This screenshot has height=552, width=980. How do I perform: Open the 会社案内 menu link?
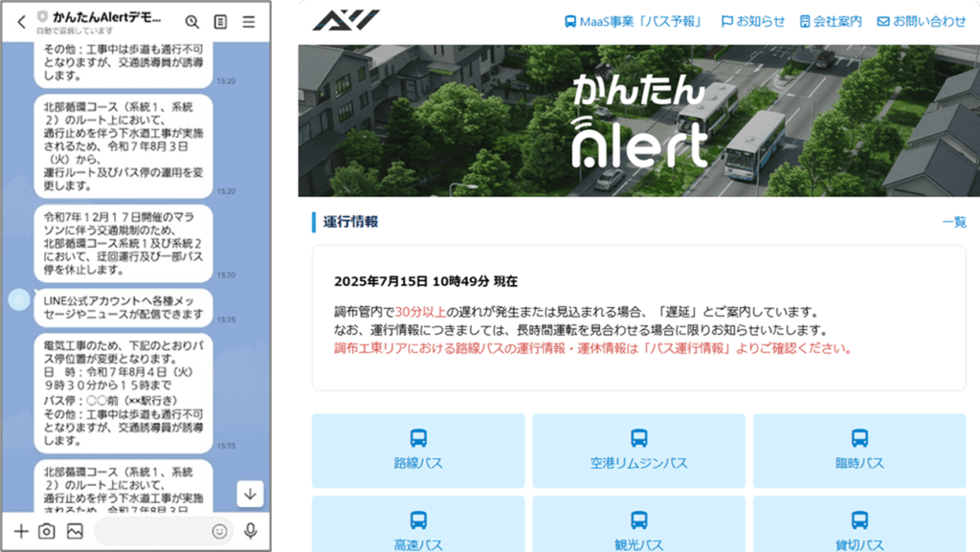pos(831,22)
